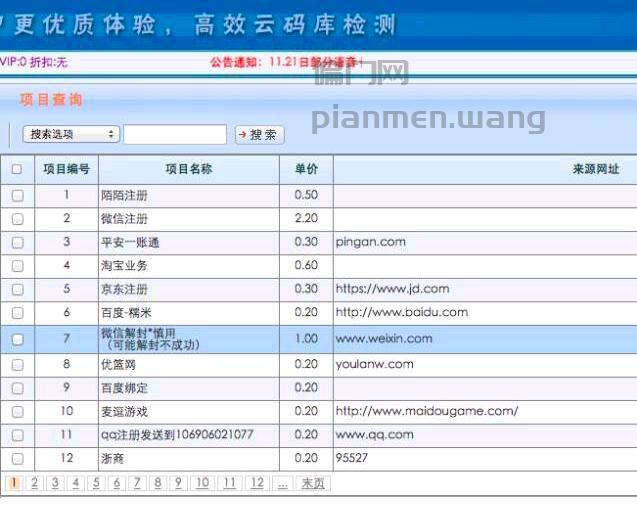Check the box for 陌陌注册 row
The width and height of the screenshot is (637, 505).
pyautogui.click(x=17, y=195)
